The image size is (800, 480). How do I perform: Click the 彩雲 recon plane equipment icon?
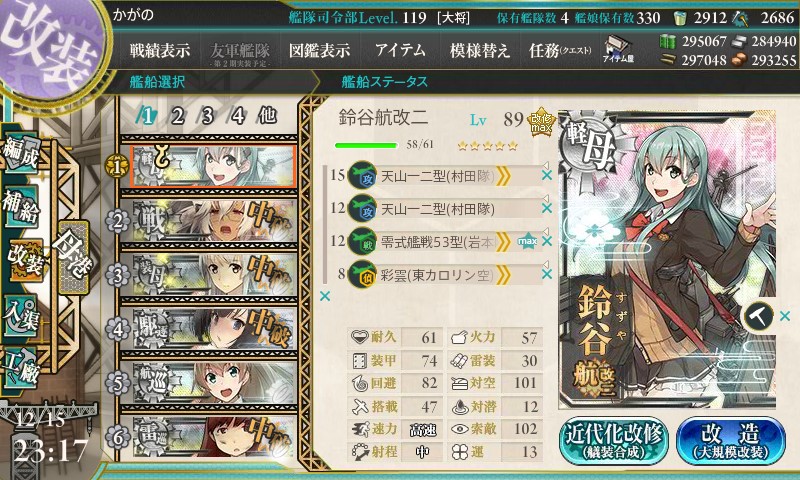click(x=362, y=274)
